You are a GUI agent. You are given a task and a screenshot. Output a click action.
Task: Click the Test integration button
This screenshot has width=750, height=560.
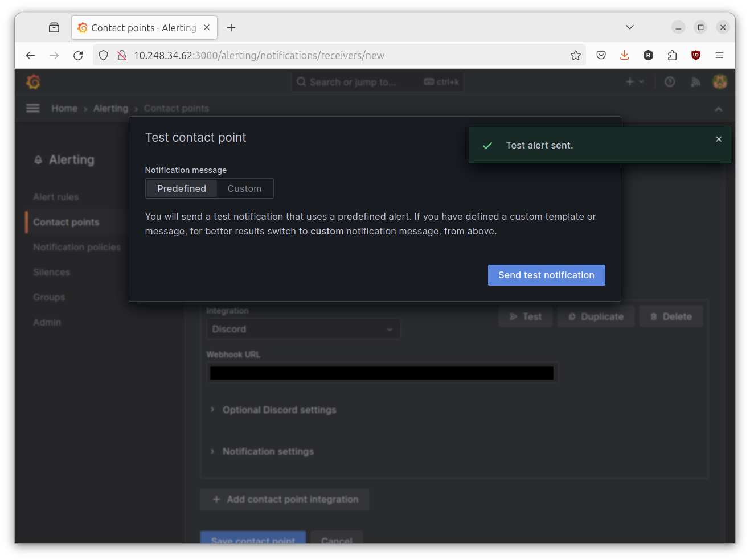coord(526,316)
